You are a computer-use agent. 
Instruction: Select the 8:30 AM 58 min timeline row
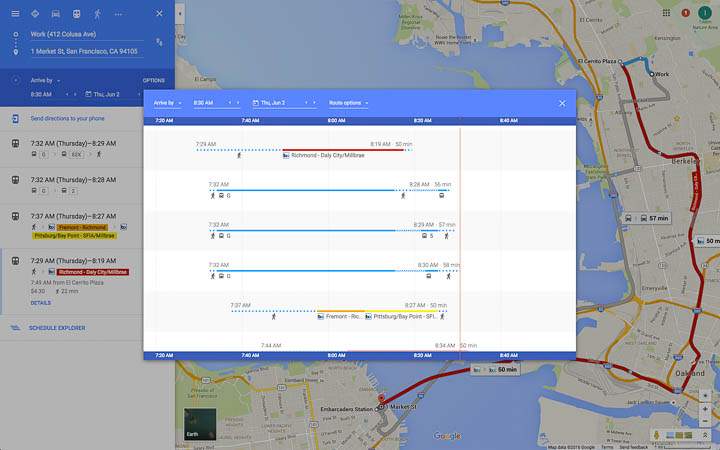(360, 271)
